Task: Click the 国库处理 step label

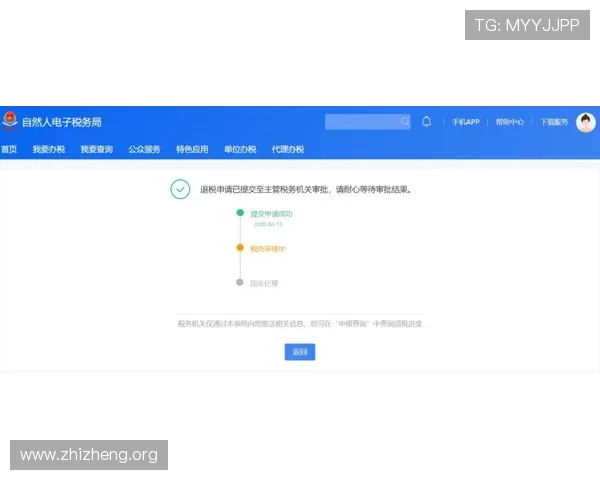Action: point(264,283)
